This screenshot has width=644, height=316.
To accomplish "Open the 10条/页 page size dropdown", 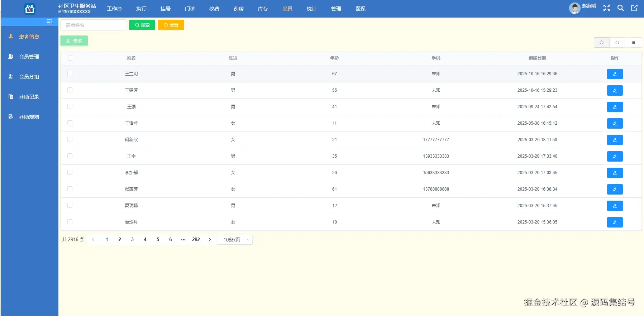I will pos(235,240).
